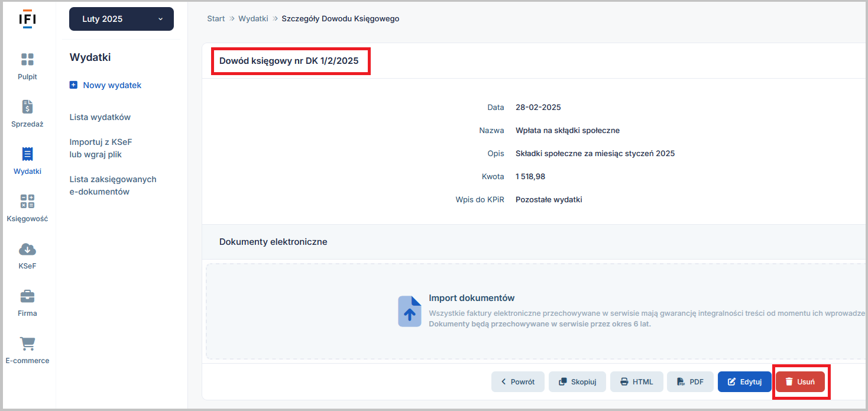This screenshot has height=411, width=868.
Task: Delete document with Usuń button
Action: (x=800, y=382)
